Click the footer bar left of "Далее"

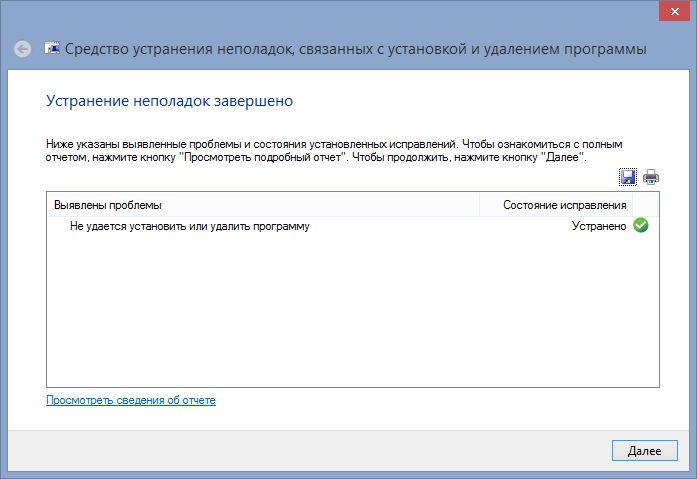pyautogui.click(x=300, y=451)
